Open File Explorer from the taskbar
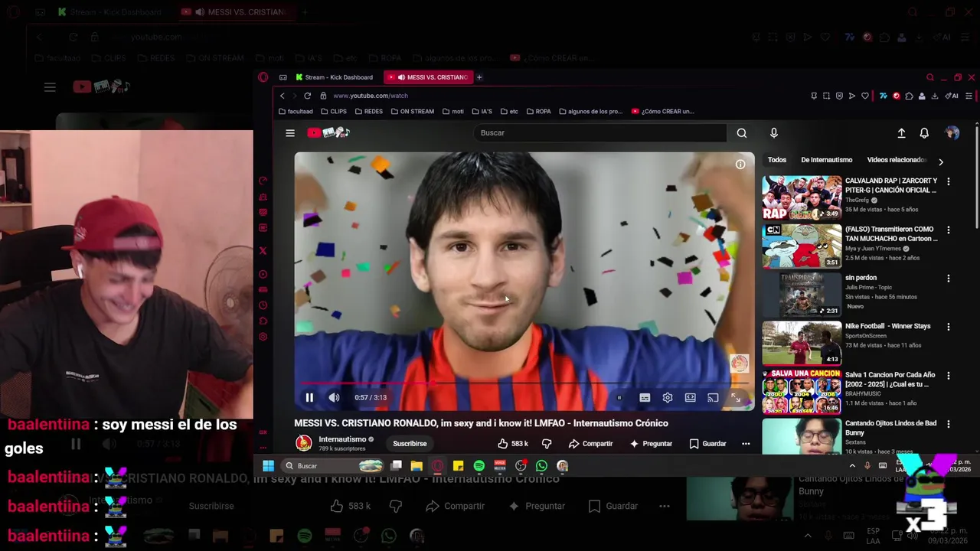980x551 pixels. pyautogui.click(x=416, y=465)
